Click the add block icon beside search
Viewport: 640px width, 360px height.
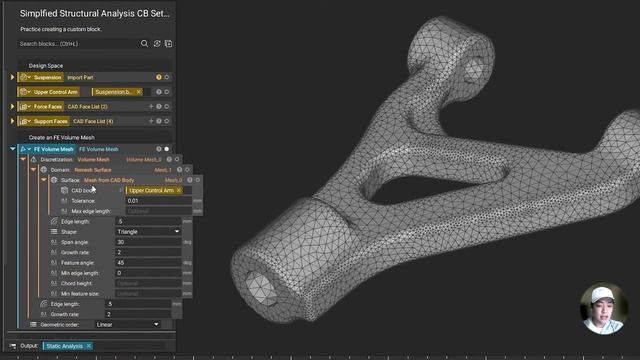coord(168,43)
